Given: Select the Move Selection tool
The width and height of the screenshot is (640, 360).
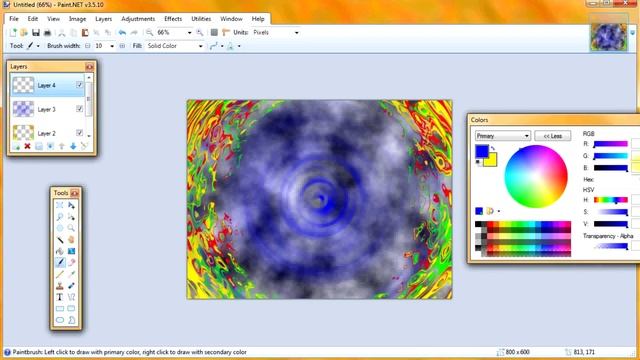Looking at the screenshot, I should coord(71,217).
